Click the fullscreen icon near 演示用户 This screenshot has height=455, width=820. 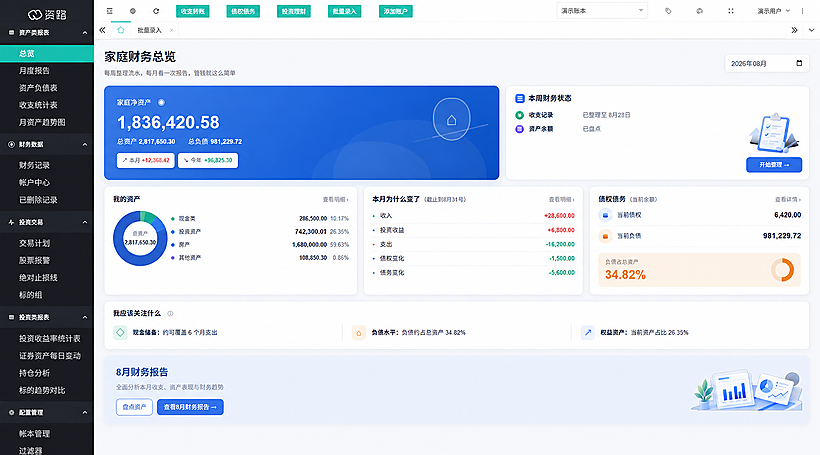click(x=731, y=10)
